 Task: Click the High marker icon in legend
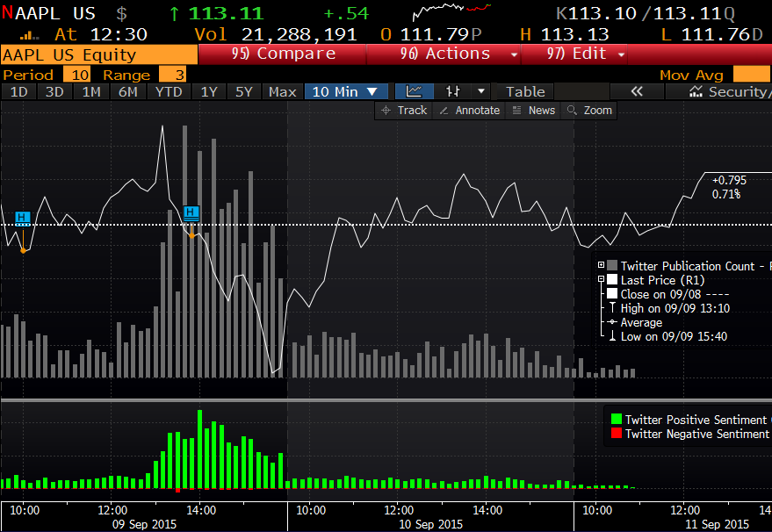pos(612,308)
